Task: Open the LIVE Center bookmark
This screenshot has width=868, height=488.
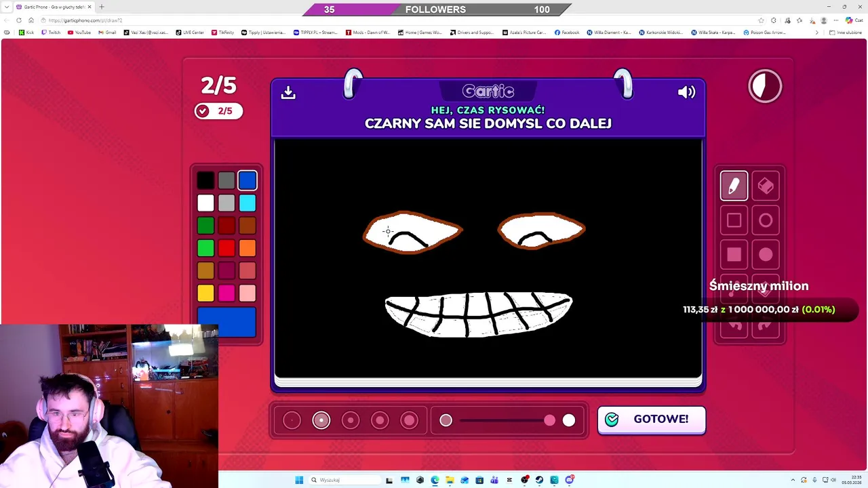Action: 190,33
